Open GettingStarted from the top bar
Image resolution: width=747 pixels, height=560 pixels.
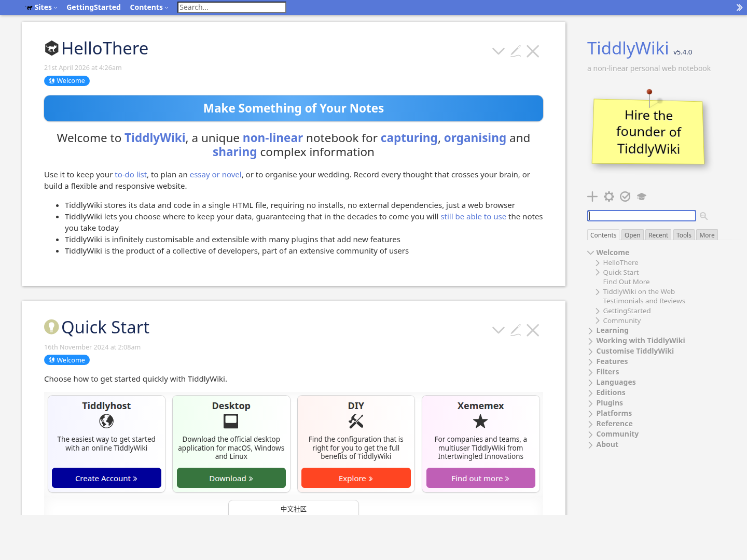click(x=93, y=7)
